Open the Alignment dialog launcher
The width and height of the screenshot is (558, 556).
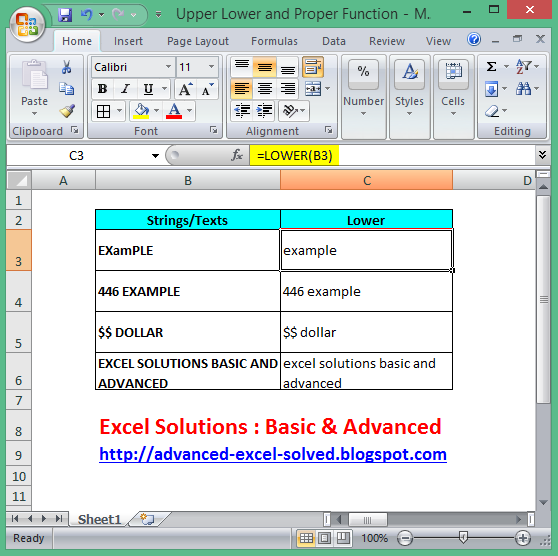coord(328,130)
